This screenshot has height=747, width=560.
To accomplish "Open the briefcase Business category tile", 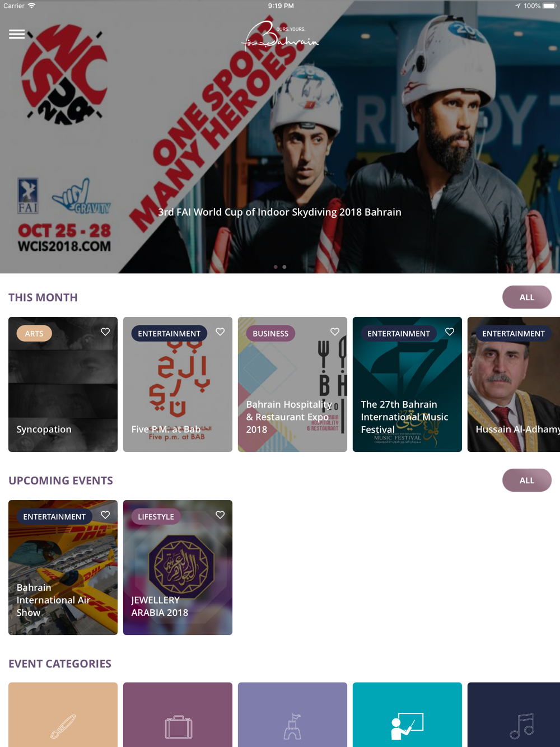I will (178, 715).
